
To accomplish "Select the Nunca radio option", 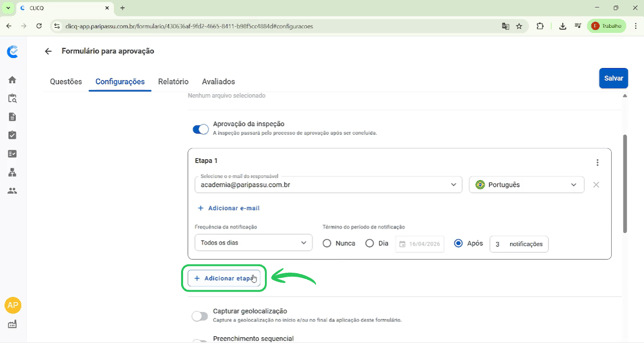I will (x=327, y=244).
